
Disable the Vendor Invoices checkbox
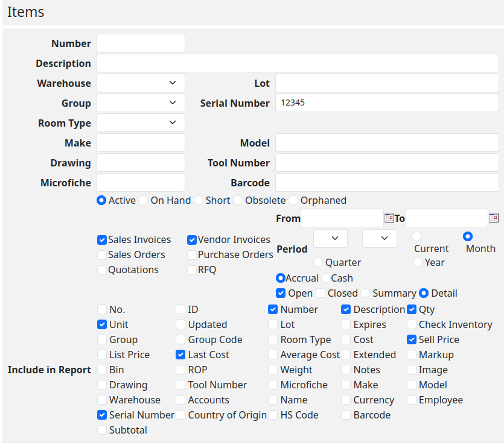tap(191, 239)
